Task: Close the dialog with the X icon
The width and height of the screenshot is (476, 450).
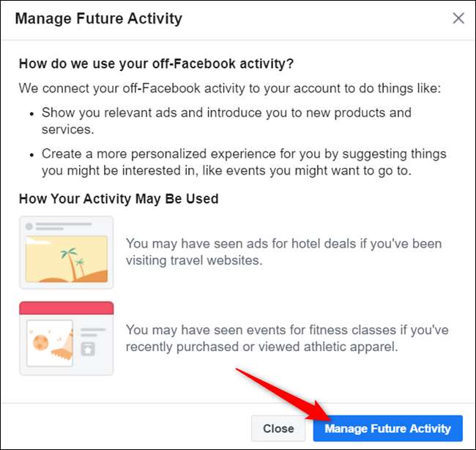Action: point(458,18)
